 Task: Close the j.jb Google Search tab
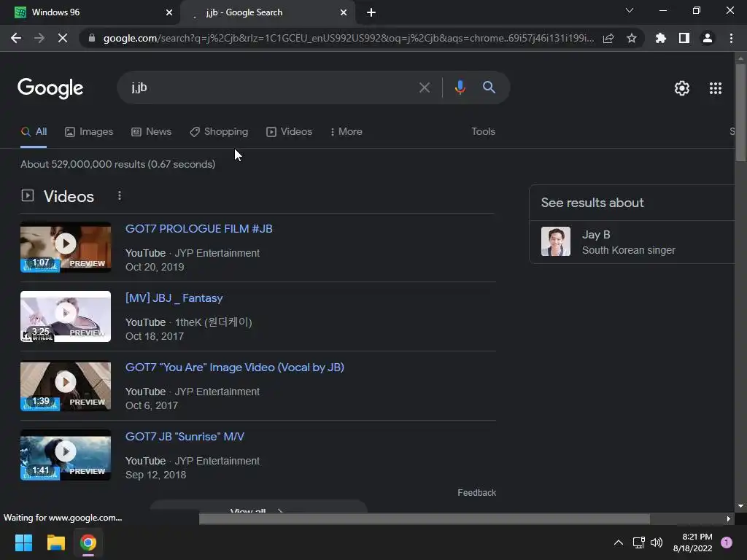[x=344, y=12]
